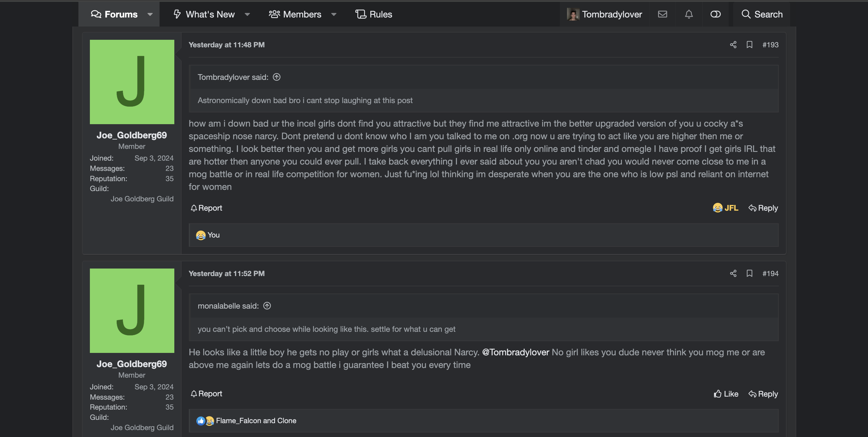
Task: Like post #194
Action: [x=726, y=394]
